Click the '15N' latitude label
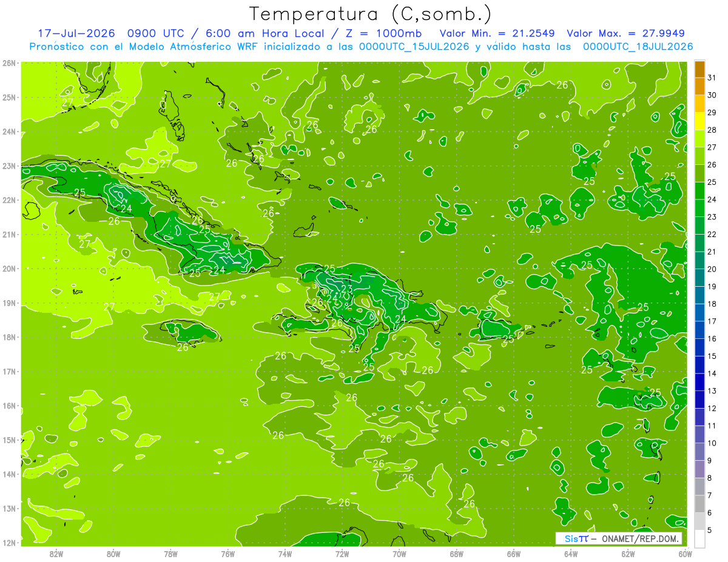Viewport: 728px width, 562px height. point(8,440)
